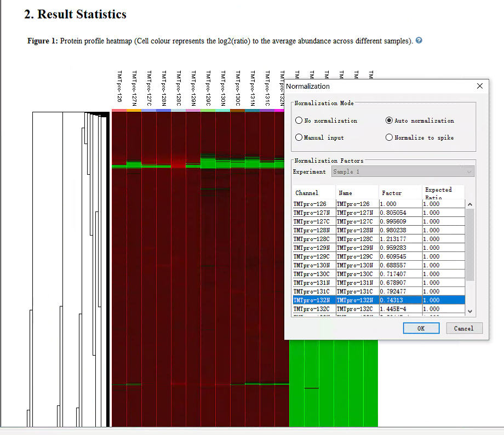Select the TMTpro-127N channel row
The image size is (504, 435).
point(313,213)
